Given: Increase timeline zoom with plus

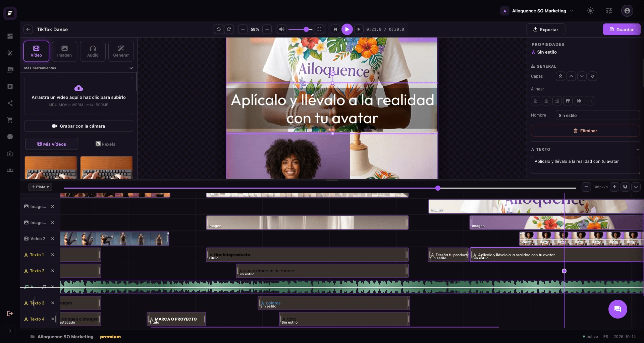Looking at the screenshot, I should 614,187.
